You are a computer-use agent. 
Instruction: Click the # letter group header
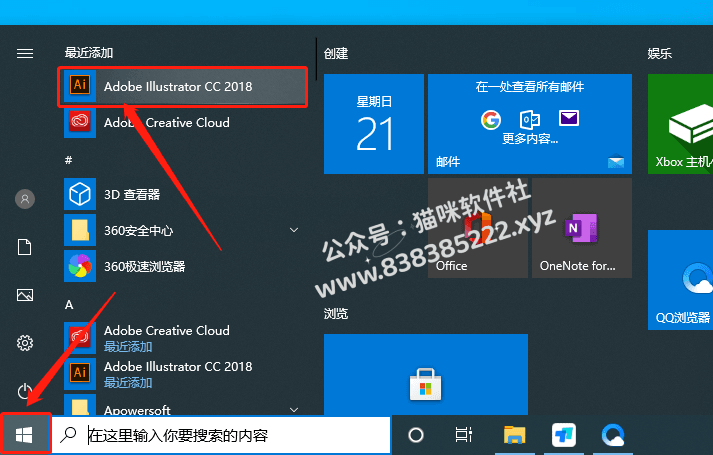pyautogui.click(x=69, y=160)
